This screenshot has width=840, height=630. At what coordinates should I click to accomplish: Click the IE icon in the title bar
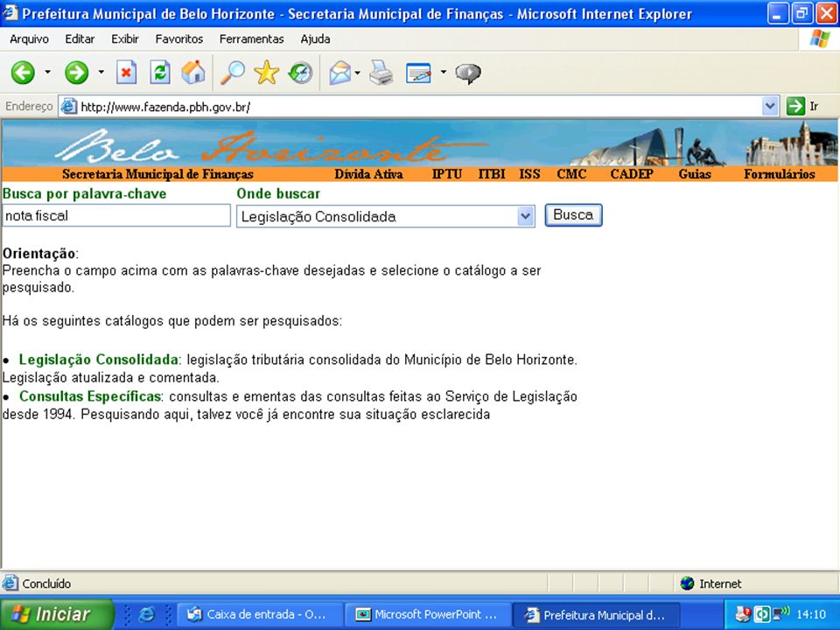tap(10, 13)
